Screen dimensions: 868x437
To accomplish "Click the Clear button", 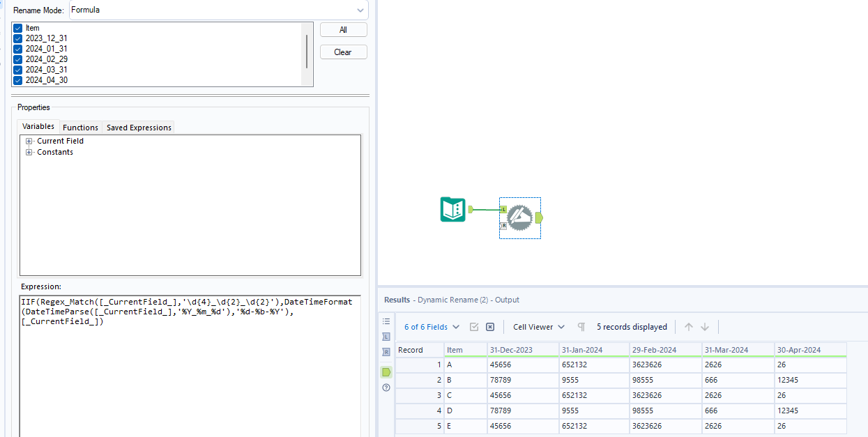I will coord(343,52).
